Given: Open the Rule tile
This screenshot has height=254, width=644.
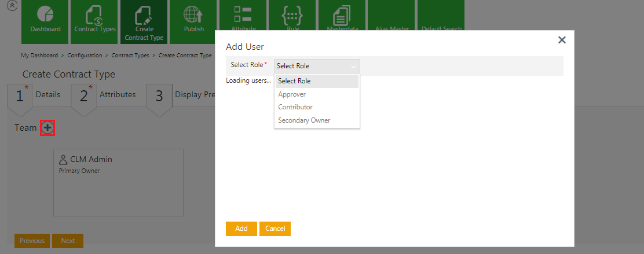Looking at the screenshot, I should click(x=293, y=15).
